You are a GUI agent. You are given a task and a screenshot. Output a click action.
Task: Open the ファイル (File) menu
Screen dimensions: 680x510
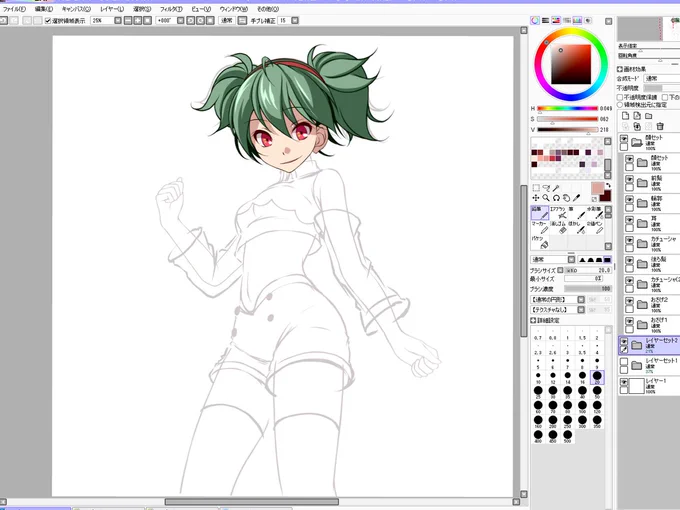click(14, 9)
